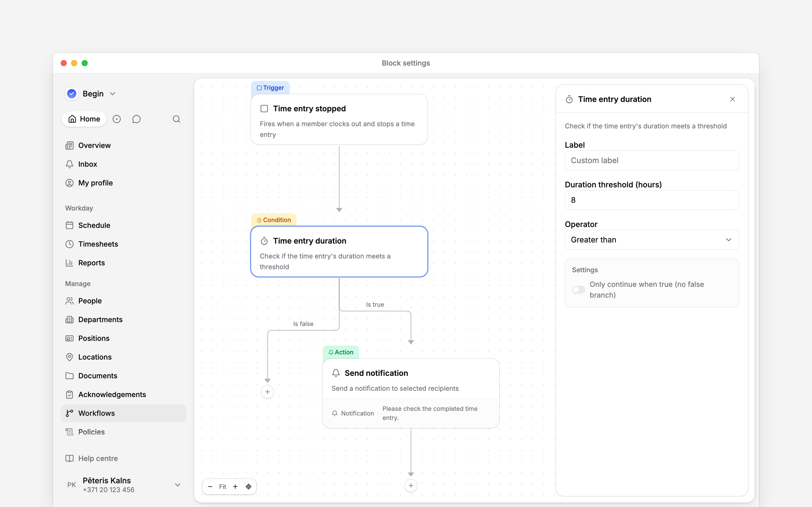812x507 pixels.
Task: Click the locate target icon in zoom controls
Action: coord(248,487)
